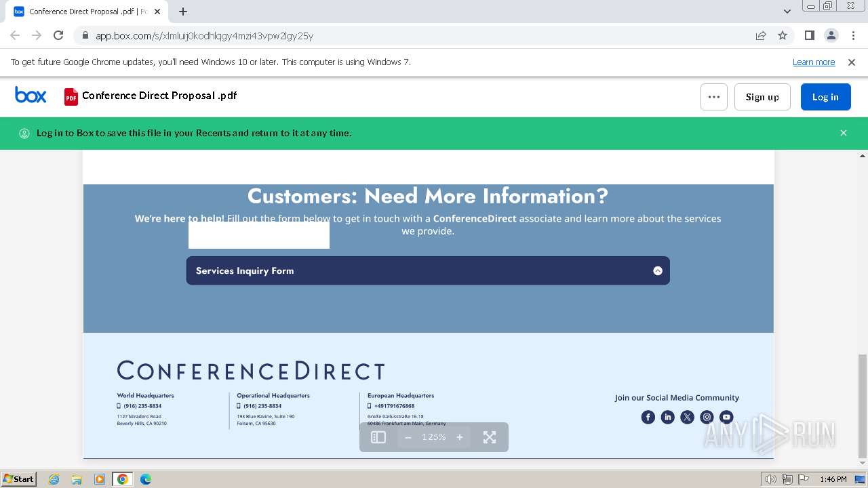
Task: Close the Conference Direct Proposal tab
Action: [157, 12]
